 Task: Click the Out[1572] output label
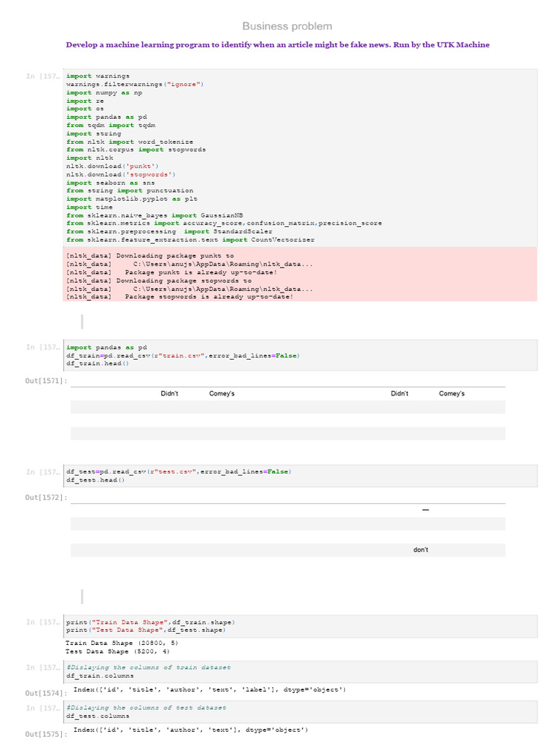pyautogui.click(x=45, y=498)
